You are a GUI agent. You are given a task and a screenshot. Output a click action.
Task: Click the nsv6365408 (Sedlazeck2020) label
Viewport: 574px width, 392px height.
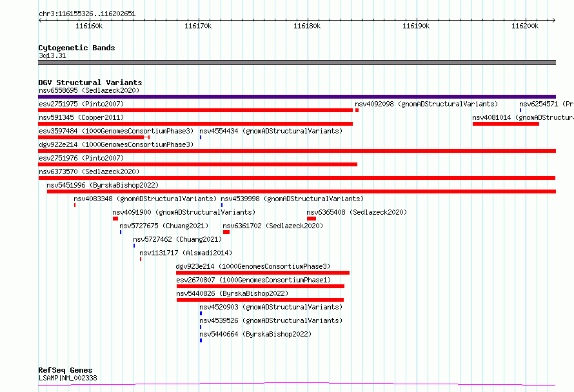tap(357, 212)
